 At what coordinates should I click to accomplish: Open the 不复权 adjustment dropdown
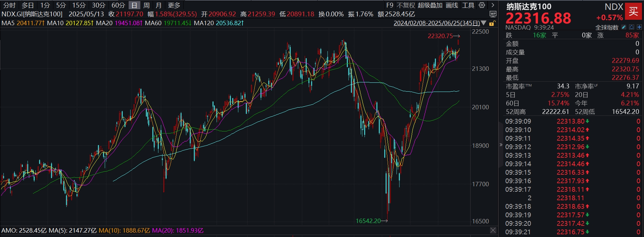tap(406, 5)
